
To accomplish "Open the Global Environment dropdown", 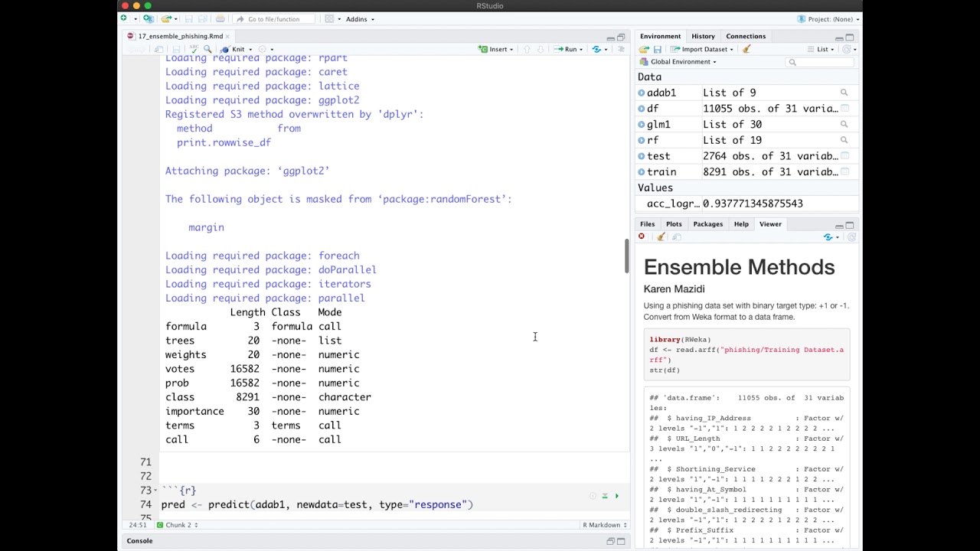I will click(x=678, y=62).
